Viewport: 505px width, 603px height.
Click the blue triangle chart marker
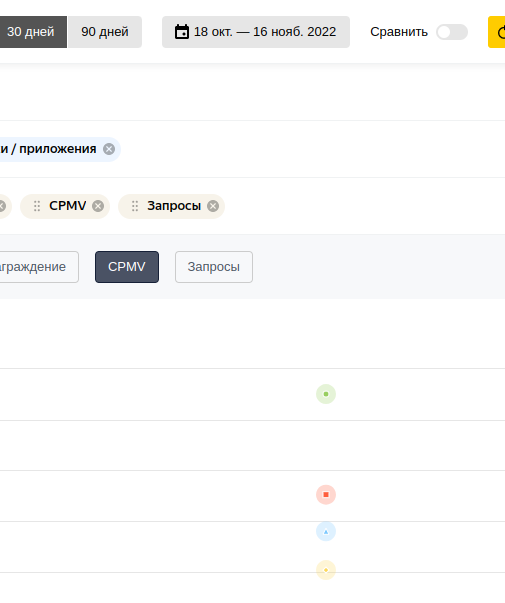326,531
